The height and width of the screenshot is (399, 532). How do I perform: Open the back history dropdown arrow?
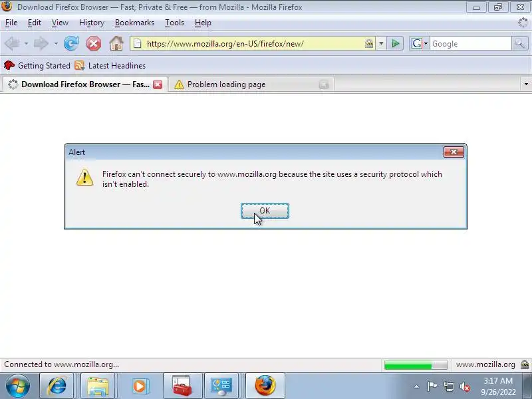[x=26, y=44]
